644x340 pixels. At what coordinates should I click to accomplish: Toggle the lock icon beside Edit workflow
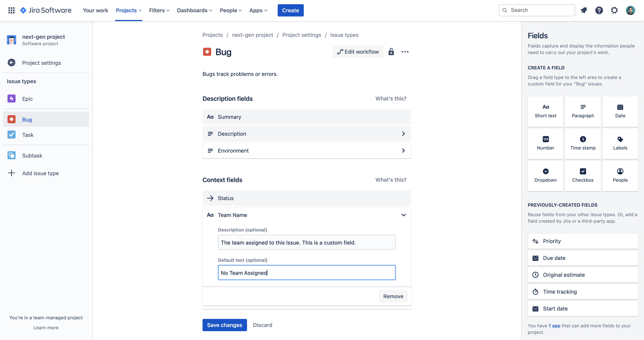[391, 52]
